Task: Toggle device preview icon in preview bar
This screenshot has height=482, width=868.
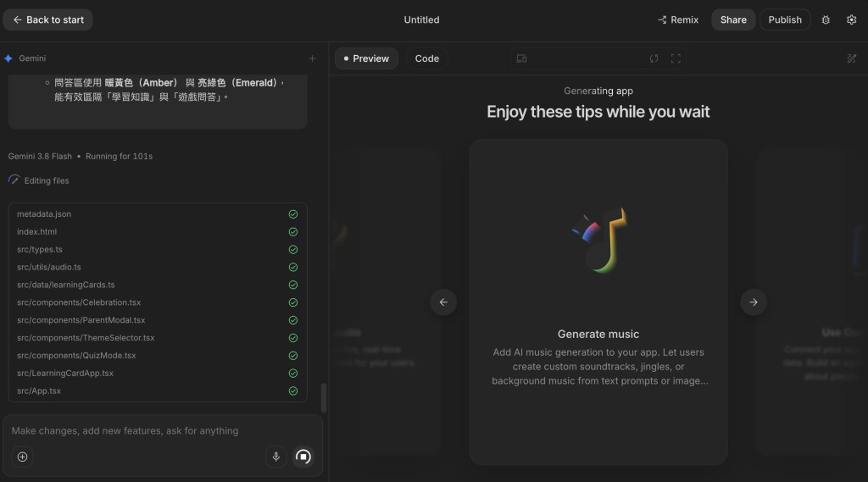Action: (x=521, y=58)
